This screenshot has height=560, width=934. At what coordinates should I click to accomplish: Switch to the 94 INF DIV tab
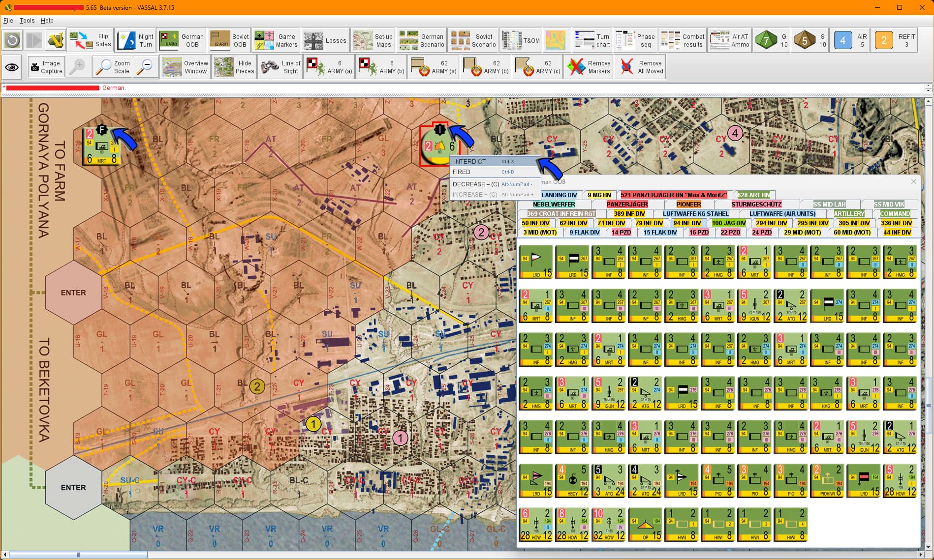pos(687,223)
